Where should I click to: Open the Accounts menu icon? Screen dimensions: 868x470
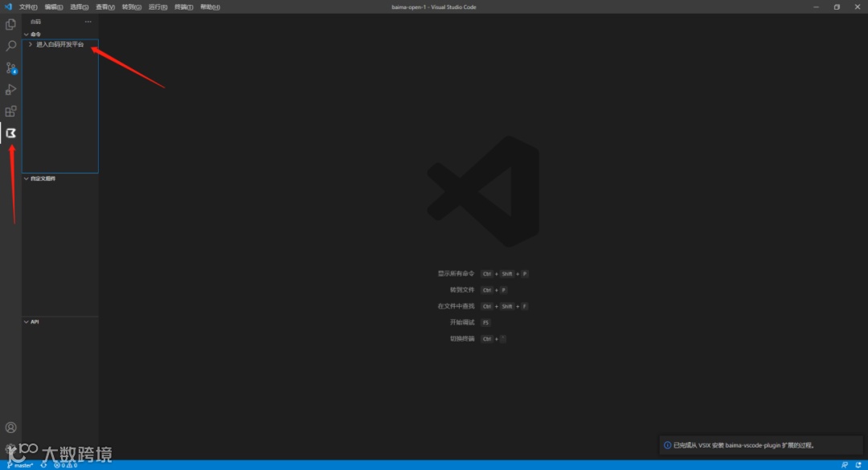tap(10, 427)
